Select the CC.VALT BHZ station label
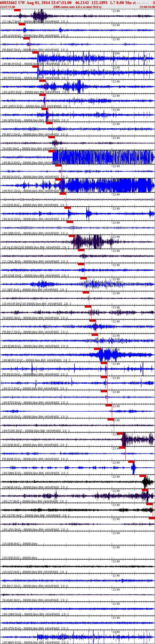This screenshot has width=155, height=644. click(x=35, y=22)
